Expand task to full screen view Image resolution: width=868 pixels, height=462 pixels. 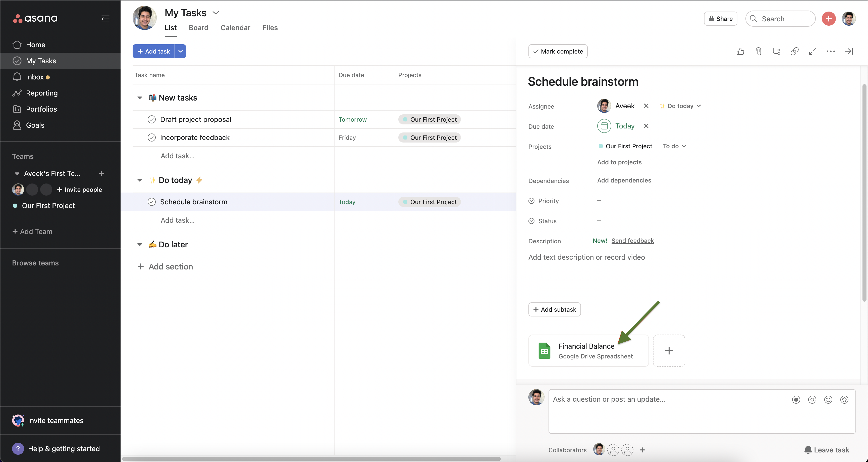coord(813,51)
